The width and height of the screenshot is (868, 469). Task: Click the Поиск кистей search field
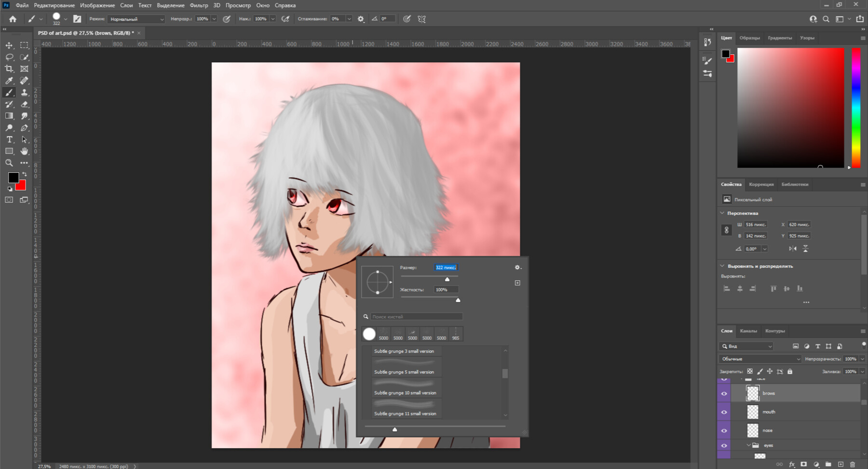coord(416,317)
